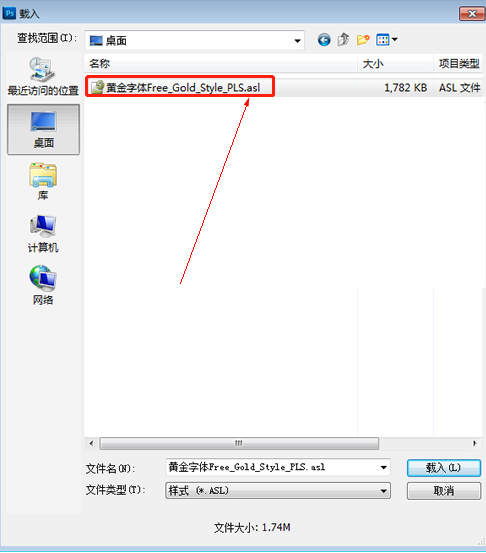Open the view menu icon
Viewport: 486px width, 553px height.
(x=387, y=40)
